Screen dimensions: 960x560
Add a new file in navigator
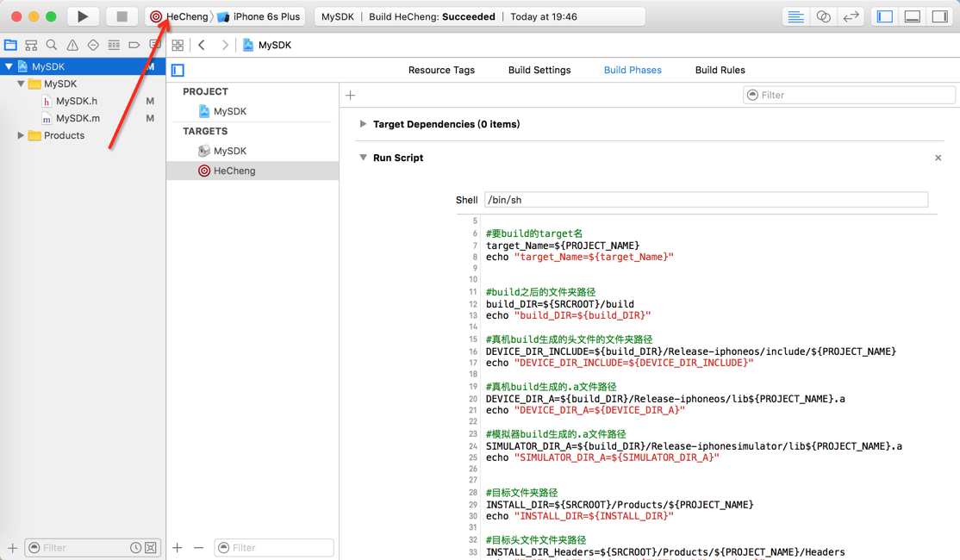12,548
